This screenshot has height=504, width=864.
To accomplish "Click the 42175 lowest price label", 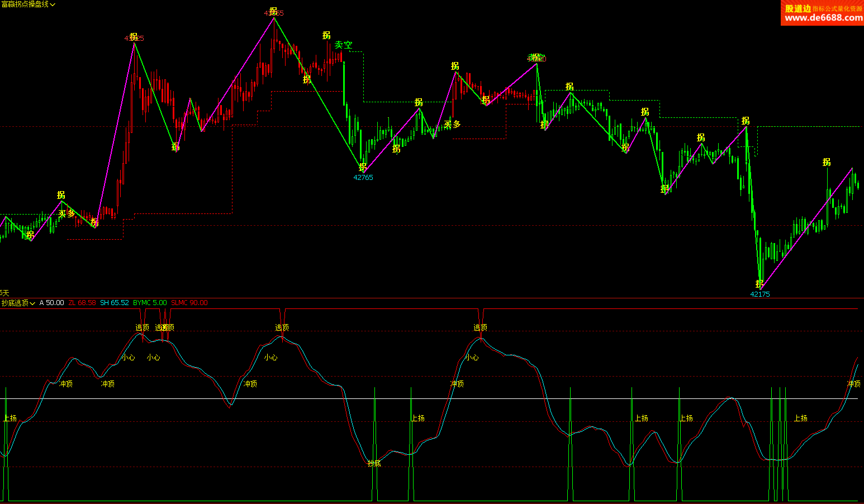I will point(759,294).
